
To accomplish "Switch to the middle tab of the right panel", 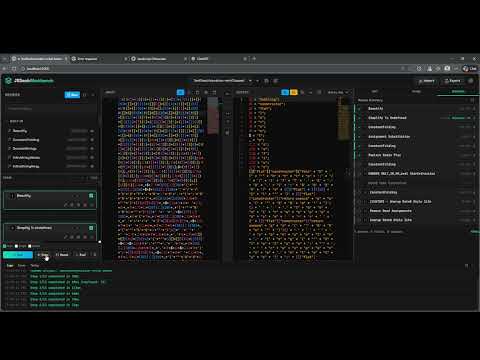I will pyautogui.click(x=416, y=91).
